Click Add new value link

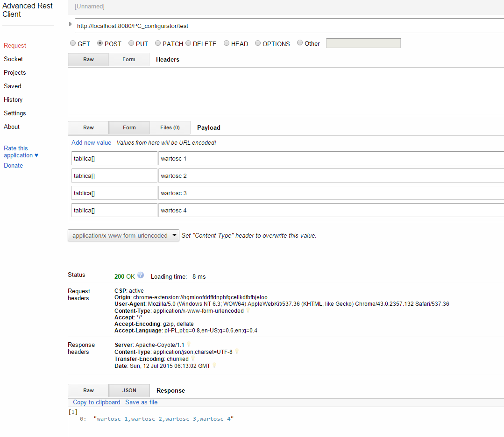click(91, 143)
